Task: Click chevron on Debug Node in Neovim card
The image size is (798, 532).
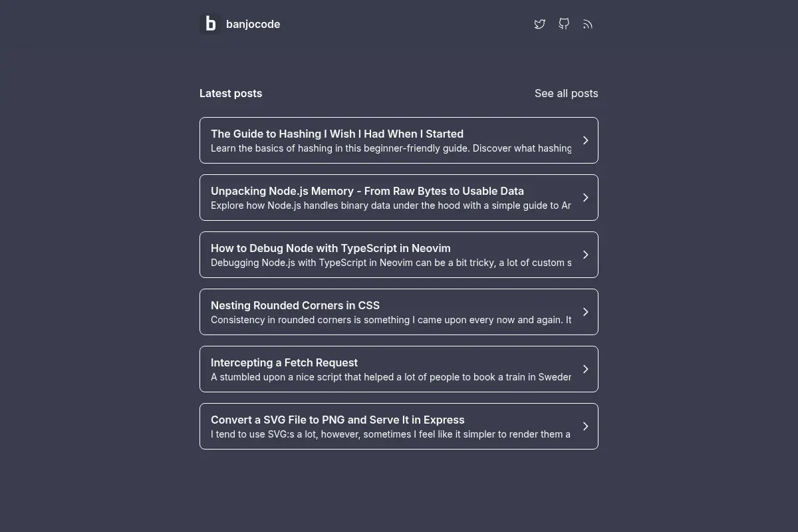Action: pos(585,255)
